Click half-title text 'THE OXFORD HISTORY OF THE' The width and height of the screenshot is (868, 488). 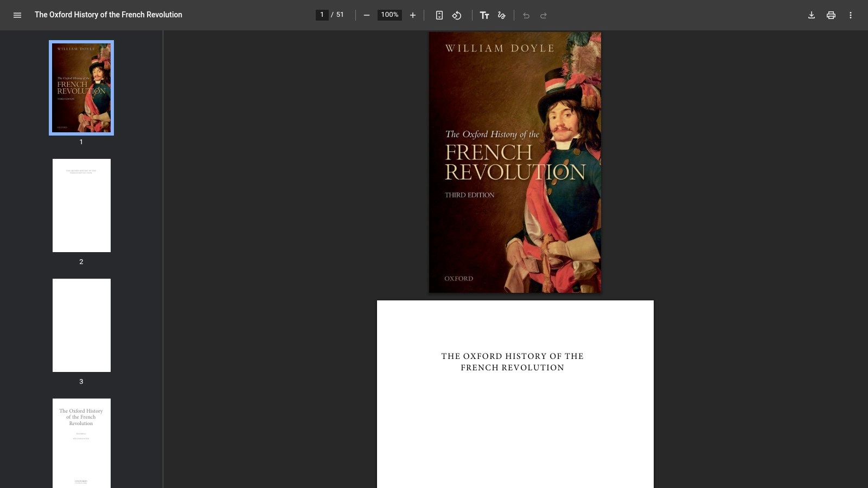click(x=513, y=356)
